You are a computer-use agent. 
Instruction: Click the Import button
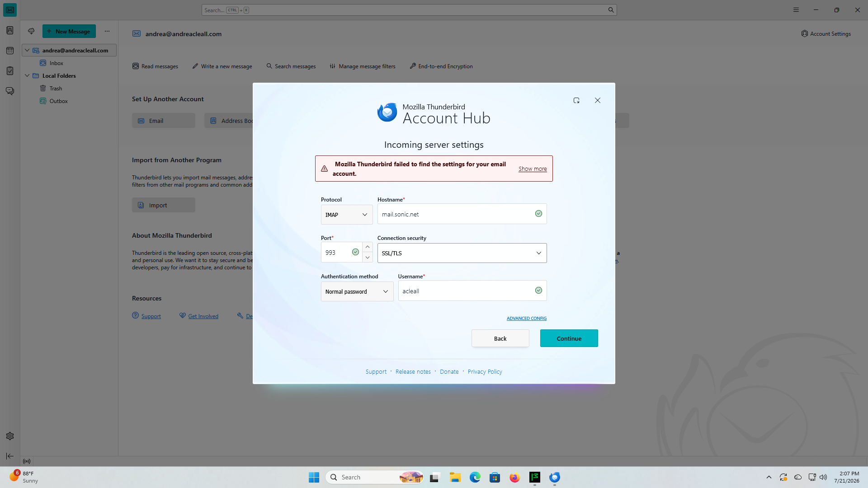pos(164,205)
